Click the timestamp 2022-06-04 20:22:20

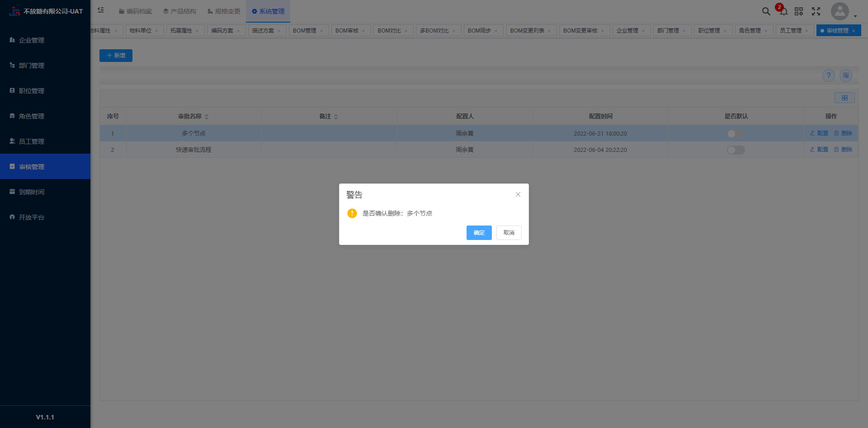(600, 150)
